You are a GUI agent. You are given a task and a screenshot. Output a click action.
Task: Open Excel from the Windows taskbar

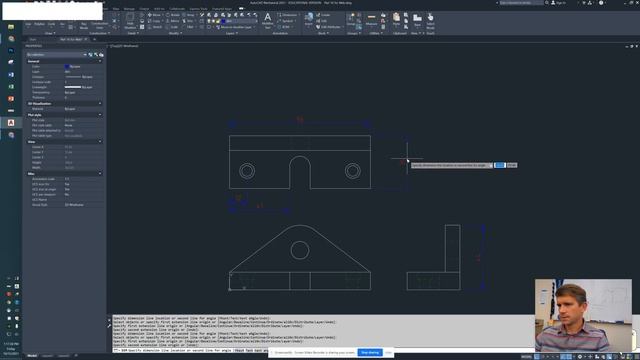(11, 87)
